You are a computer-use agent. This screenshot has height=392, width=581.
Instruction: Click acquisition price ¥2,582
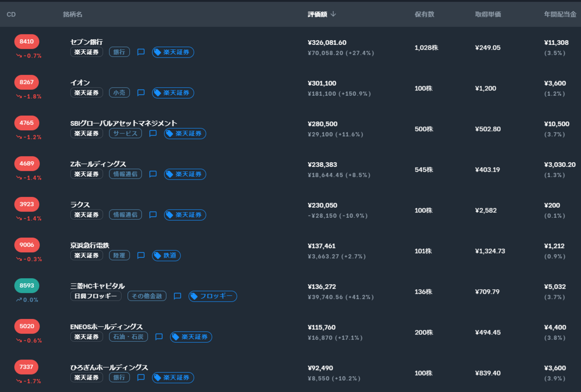click(x=486, y=210)
